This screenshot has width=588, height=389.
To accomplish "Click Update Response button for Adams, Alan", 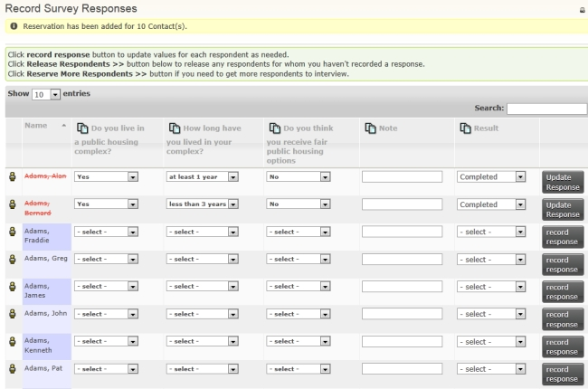I will pos(562,182).
